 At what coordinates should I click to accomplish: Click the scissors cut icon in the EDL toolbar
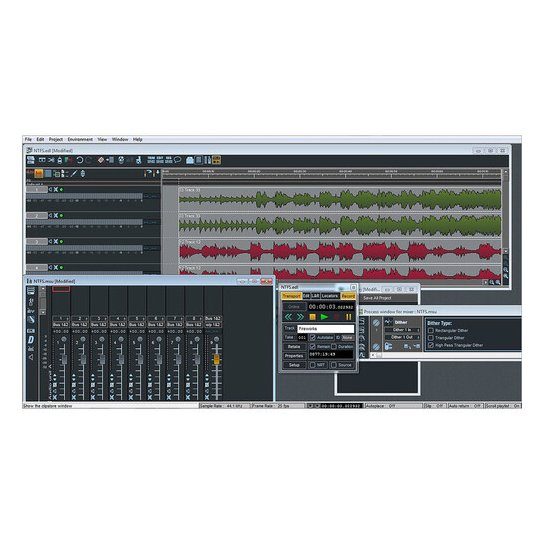(51, 160)
